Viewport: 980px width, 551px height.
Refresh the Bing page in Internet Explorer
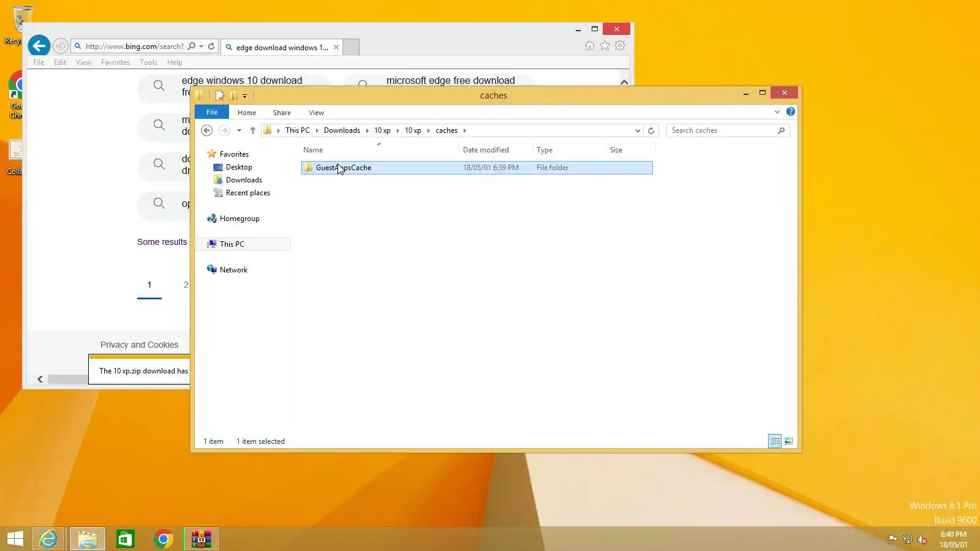(211, 46)
